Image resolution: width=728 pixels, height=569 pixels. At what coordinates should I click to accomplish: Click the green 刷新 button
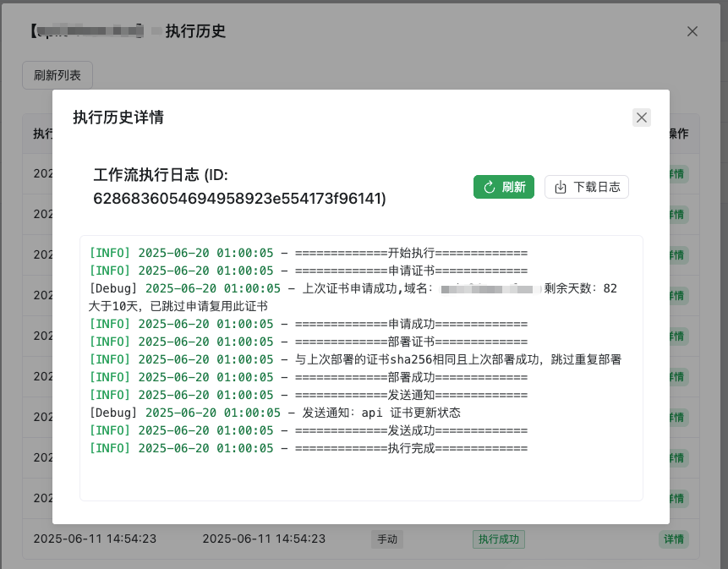tap(503, 187)
